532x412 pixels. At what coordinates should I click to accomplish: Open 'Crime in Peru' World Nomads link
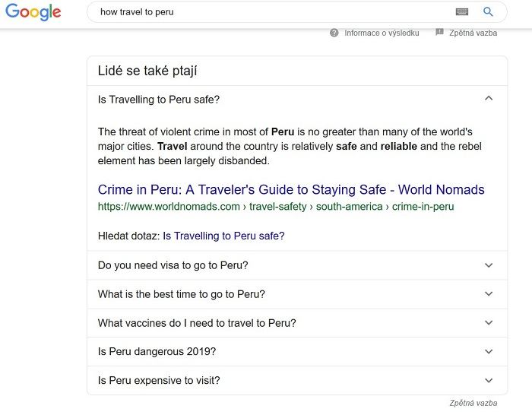click(291, 190)
